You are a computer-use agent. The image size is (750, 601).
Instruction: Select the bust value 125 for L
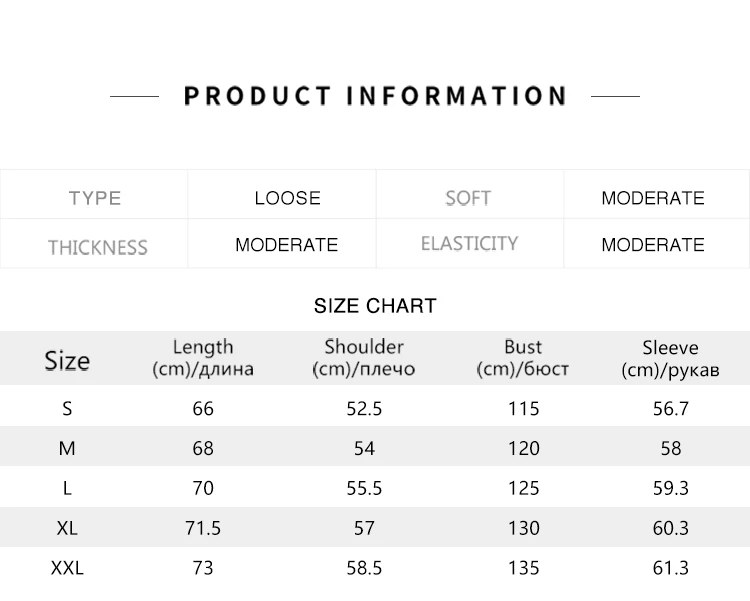524,488
